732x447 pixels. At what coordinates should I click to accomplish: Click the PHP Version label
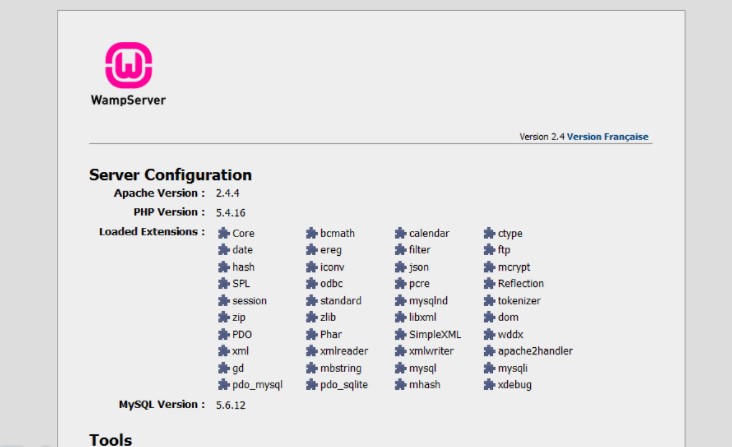click(169, 212)
